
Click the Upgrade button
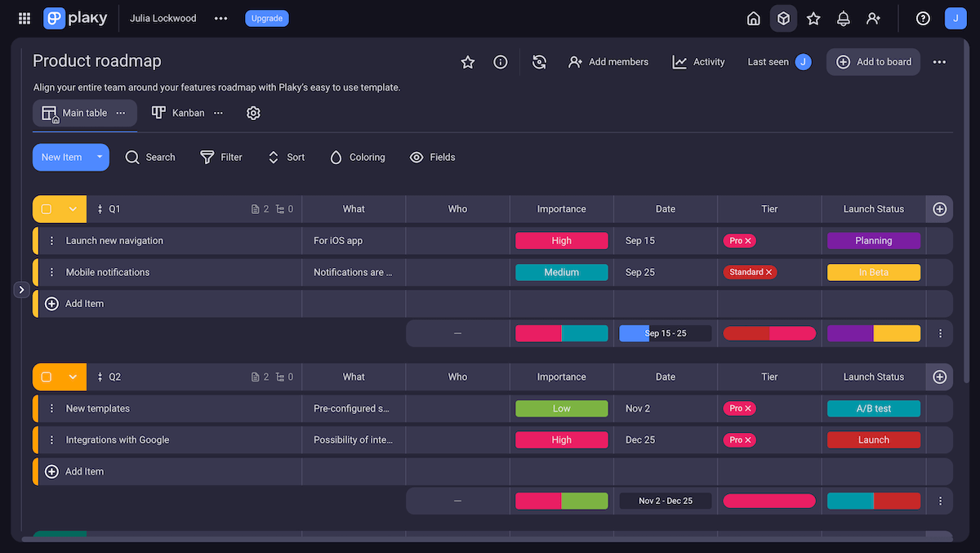coord(266,17)
